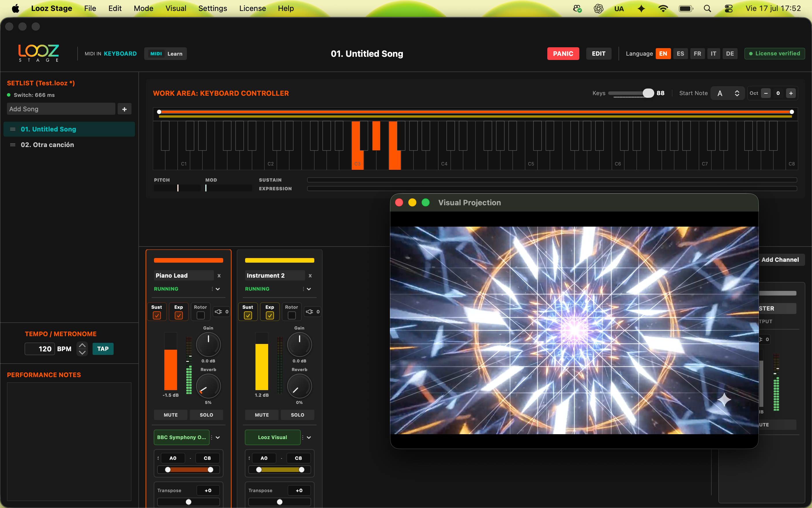Open the macOS Control Center icon
This screenshot has height=508, width=812.
pyautogui.click(x=728, y=8)
